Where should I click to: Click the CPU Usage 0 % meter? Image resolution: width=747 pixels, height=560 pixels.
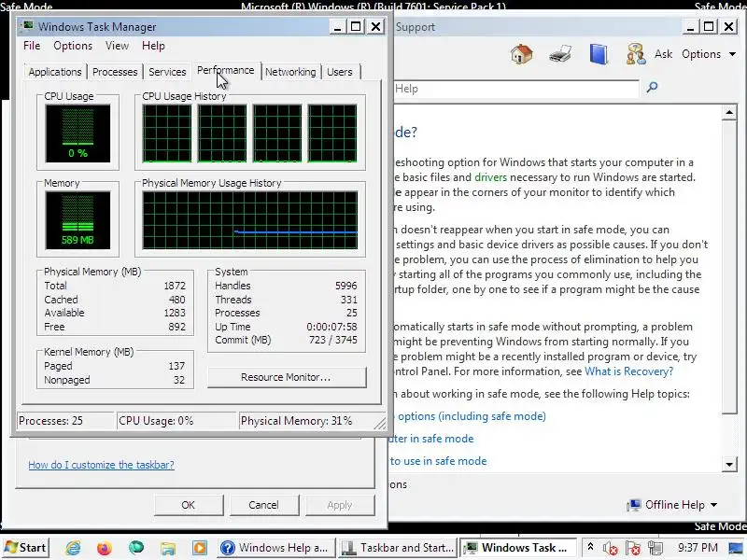click(78, 133)
